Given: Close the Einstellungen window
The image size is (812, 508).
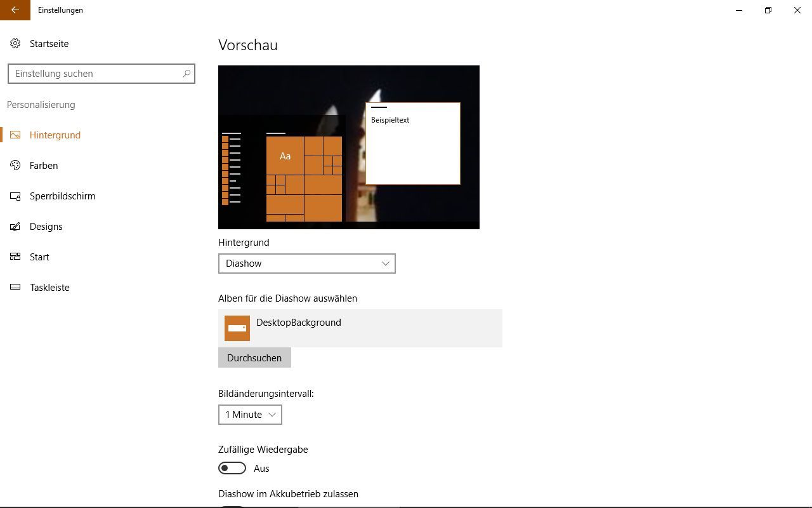Looking at the screenshot, I should click(x=797, y=10).
